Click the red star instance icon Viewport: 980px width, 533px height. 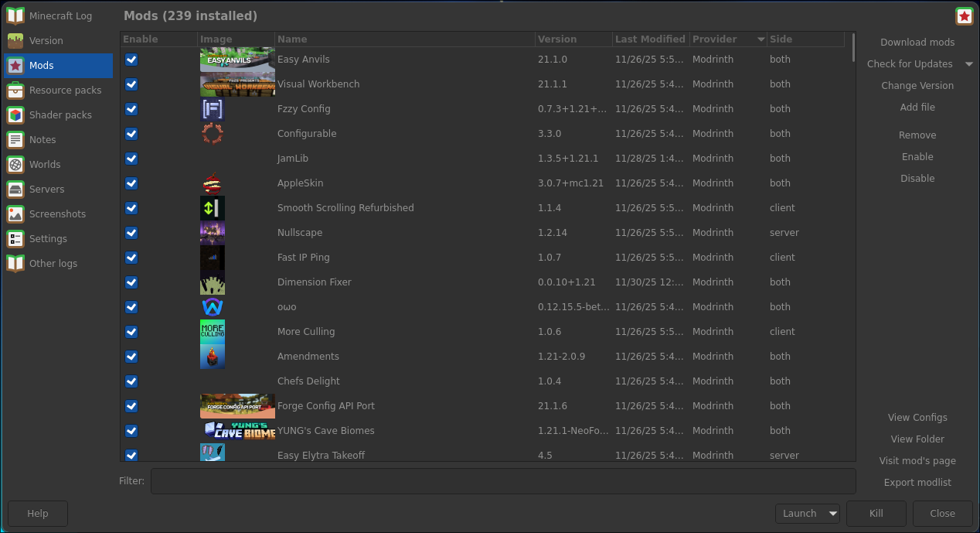[x=964, y=16]
